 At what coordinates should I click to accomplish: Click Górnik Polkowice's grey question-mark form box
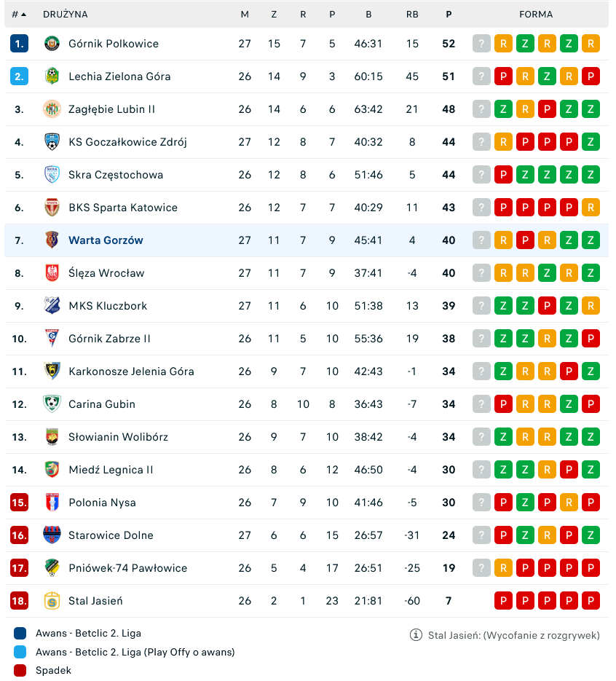click(481, 44)
